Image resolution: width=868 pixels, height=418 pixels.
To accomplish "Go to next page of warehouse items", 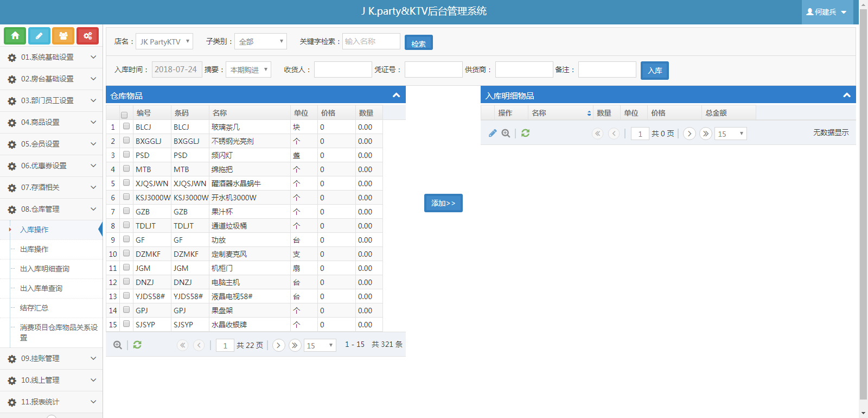I will (278, 345).
